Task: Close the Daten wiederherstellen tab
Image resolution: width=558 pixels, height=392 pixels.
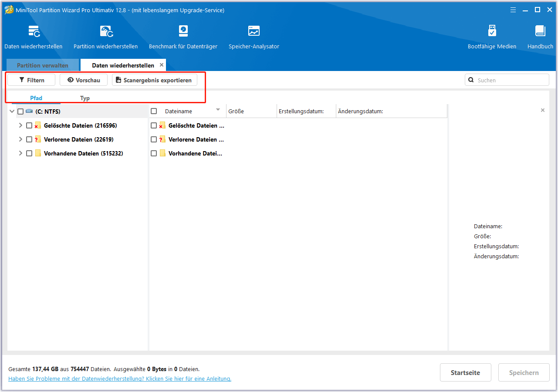Action: 162,65
